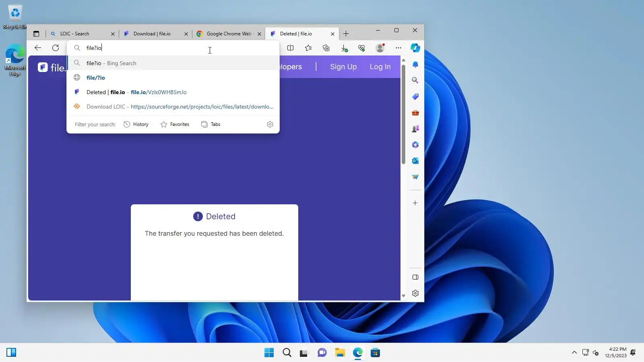Open Browser essentials heart icon
This screenshot has width=644, height=362.
(361, 48)
